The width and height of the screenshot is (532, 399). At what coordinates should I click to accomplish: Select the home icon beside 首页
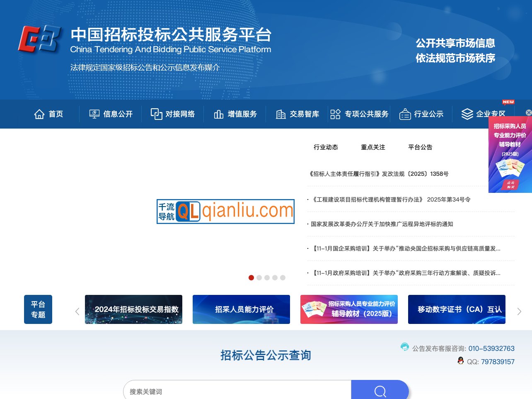[39, 114]
